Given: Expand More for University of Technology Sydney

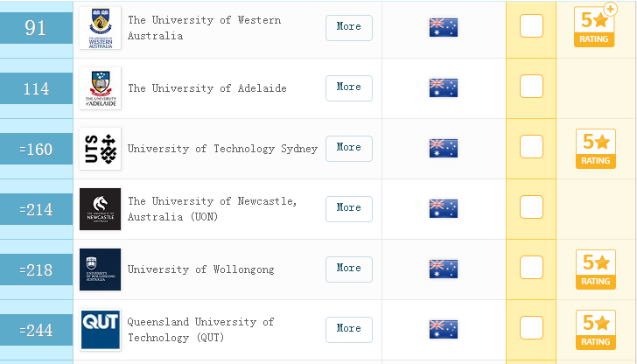Looking at the screenshot, I should (348, 148).
